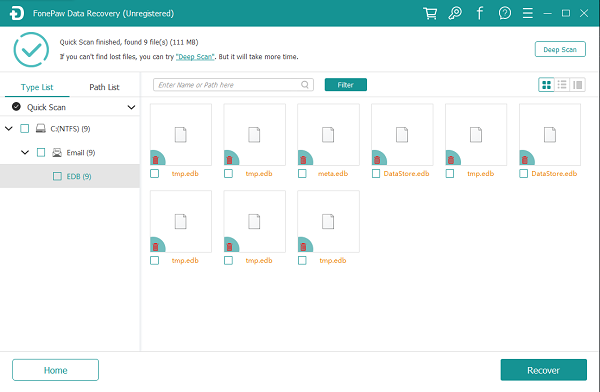Open the help question mark icon

[x=505, y=13]
